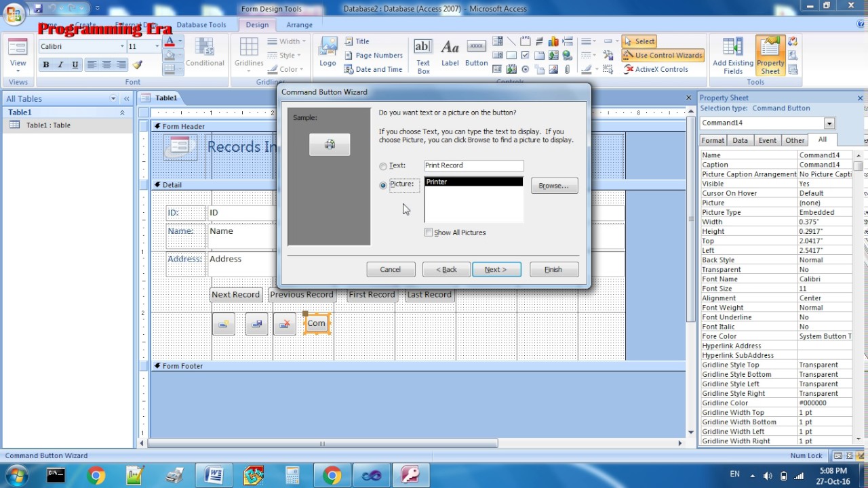The height and width of the screenshot is (488, 868).
Task: Click the Office Button
Action: pos(14,14)
